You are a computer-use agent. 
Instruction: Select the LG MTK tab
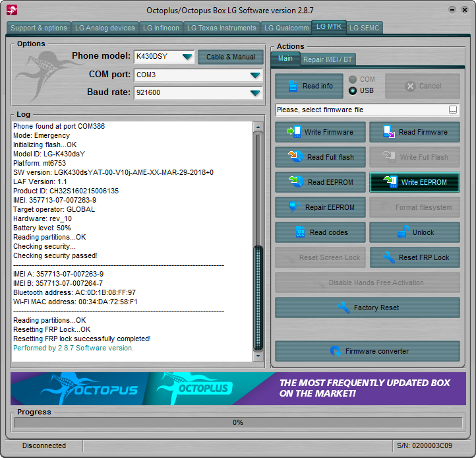(x=329, y=27)
